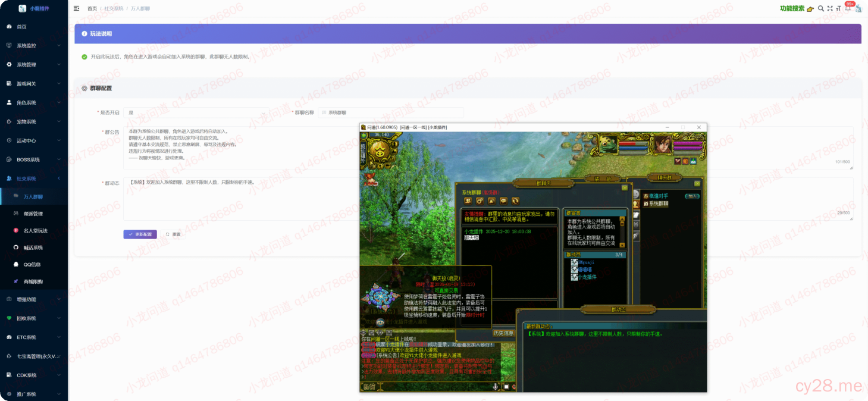
Task: Click the 更新配置 submit button
Action: 140,234
